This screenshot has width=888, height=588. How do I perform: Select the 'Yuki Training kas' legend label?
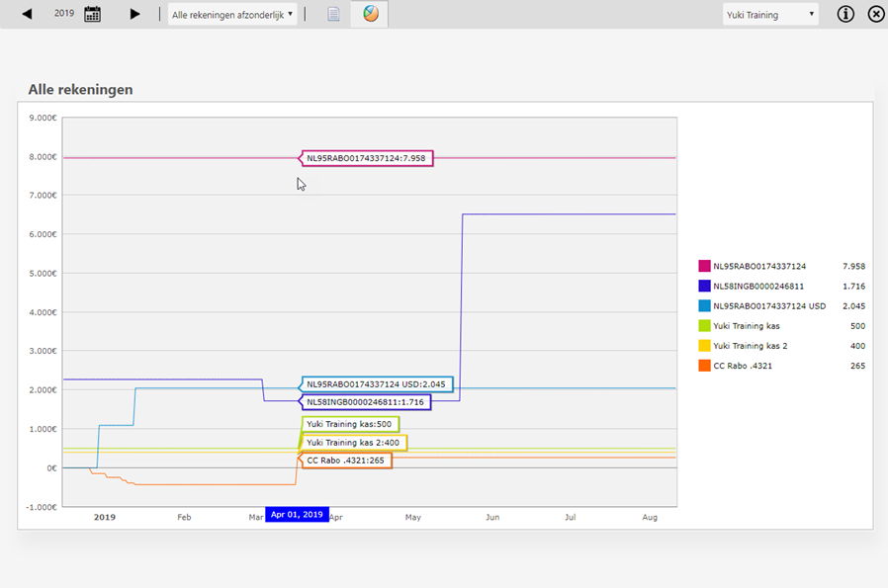746,325
